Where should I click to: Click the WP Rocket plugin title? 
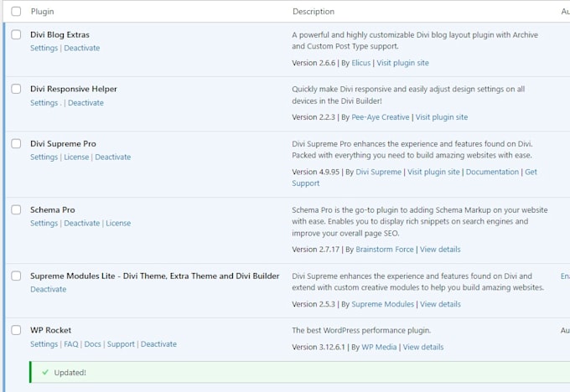(x=51, y=330)
